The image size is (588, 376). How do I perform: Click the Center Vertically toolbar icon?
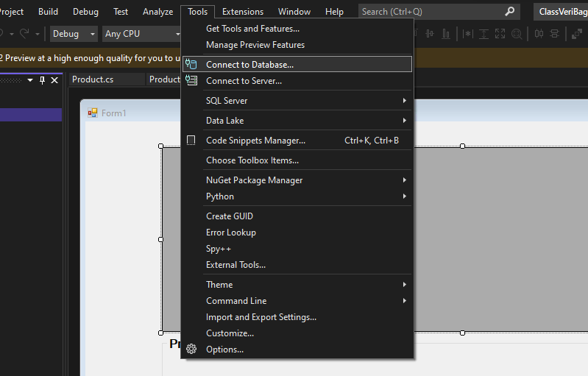click(x=555, y=34)
